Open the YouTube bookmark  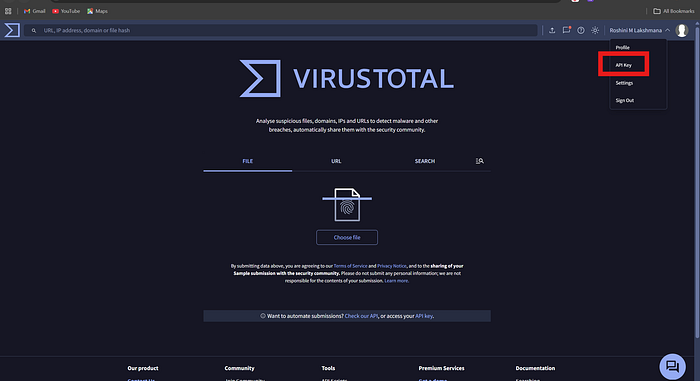coord(66,11)
